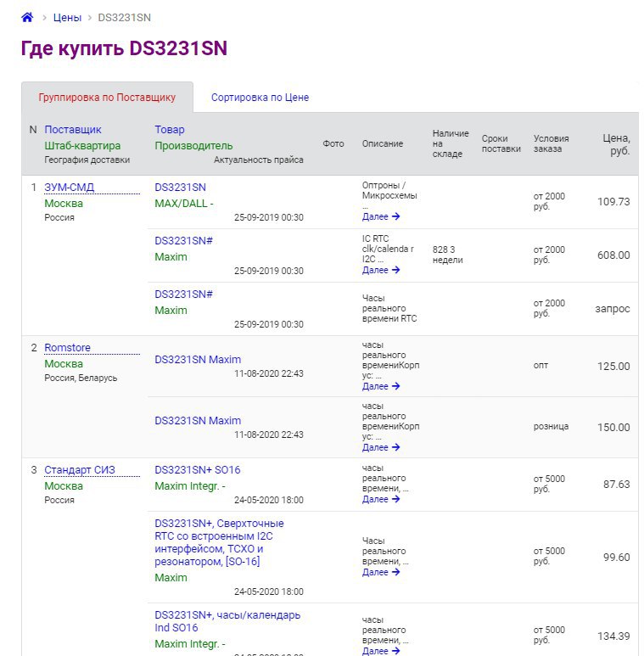Select the price 109.73
The height and width of the screenshot is (656, 644).
click(613, 202)
